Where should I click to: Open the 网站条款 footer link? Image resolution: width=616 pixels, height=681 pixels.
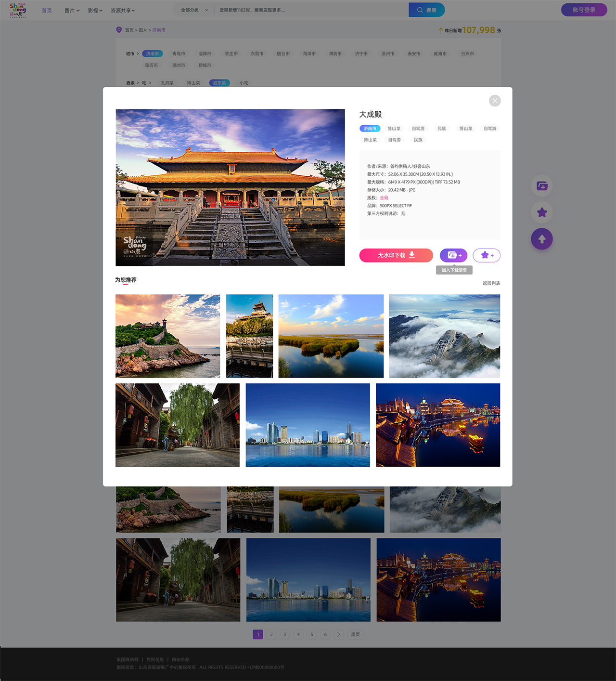point(180,660)
